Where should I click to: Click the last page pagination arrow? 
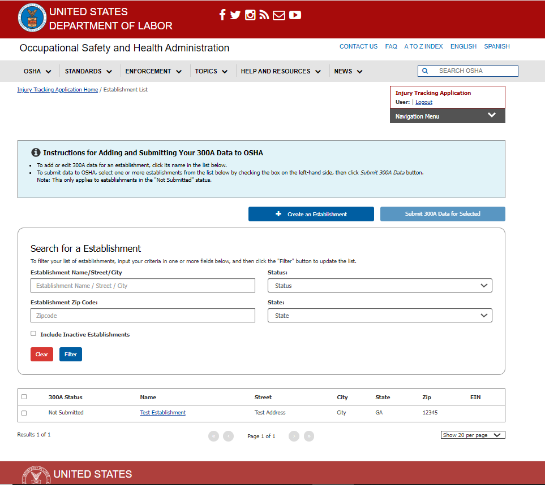(309, 436)
